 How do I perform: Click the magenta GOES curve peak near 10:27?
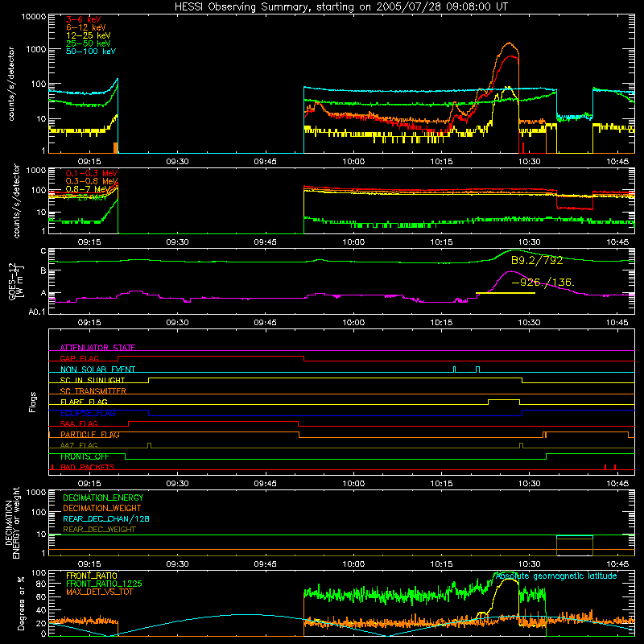[511, 271]
